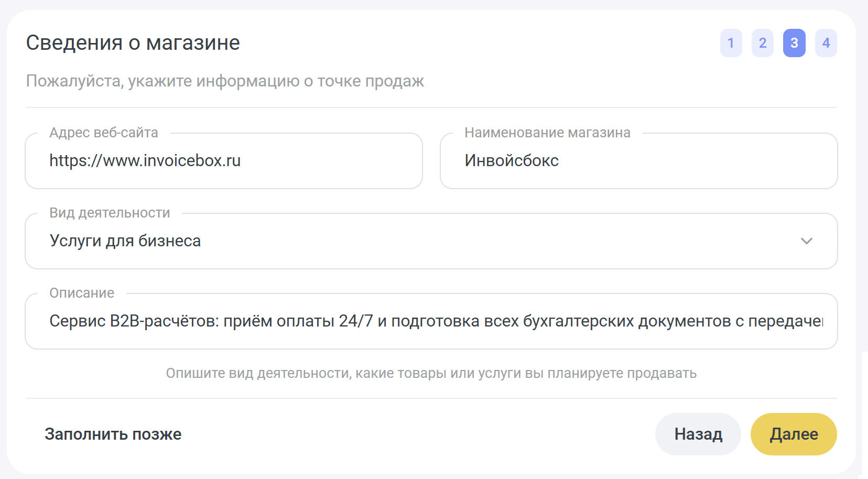Click the 'Описание' field label

82,293
